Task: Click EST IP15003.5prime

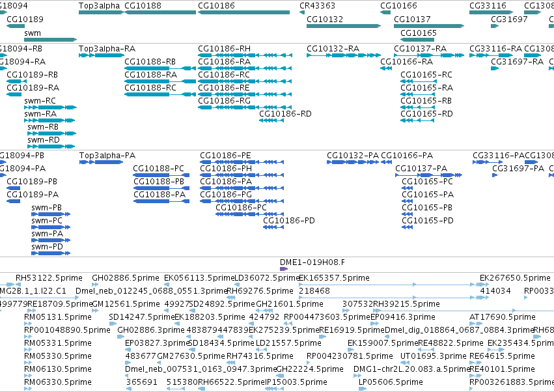Action: pyautogui.click(x=274, y=389)
